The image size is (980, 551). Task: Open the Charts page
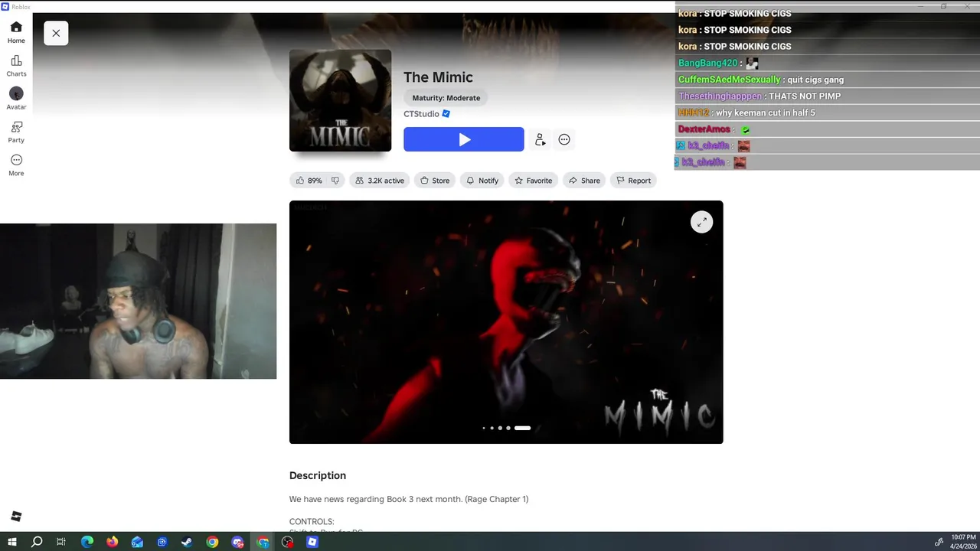(x=16, y=67)
